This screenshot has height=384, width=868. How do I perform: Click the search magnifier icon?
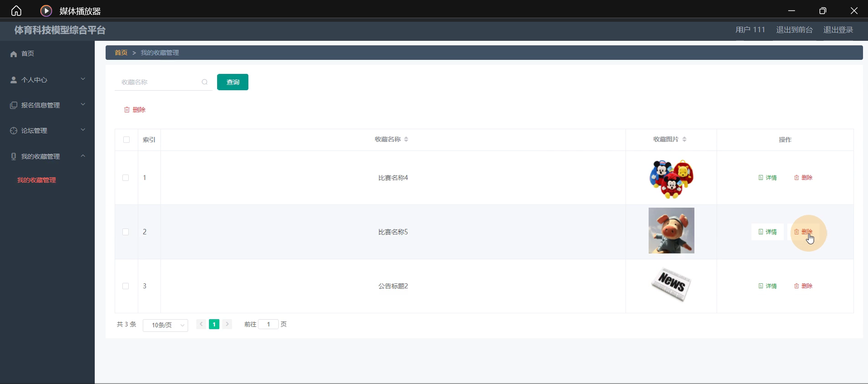tap(205, 82)
